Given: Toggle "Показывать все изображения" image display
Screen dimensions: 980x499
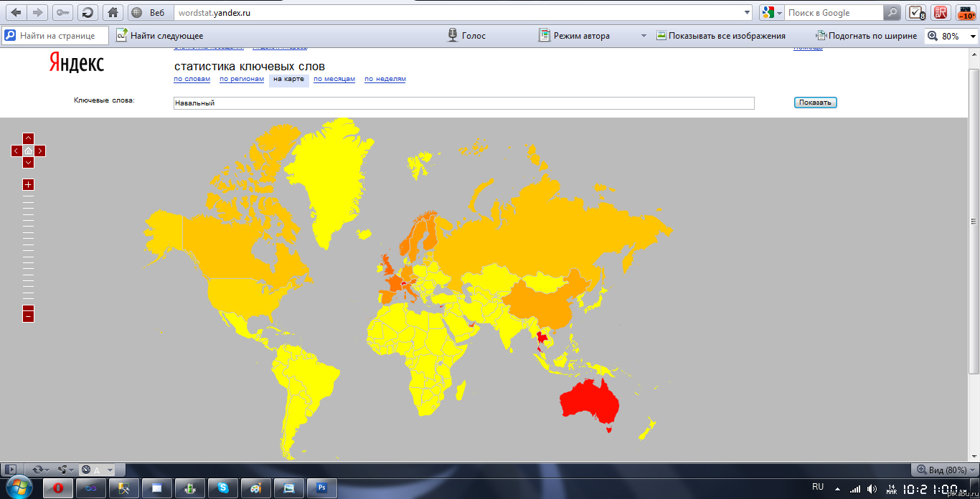Looking at the screenshot, I should tap(720, 36).
